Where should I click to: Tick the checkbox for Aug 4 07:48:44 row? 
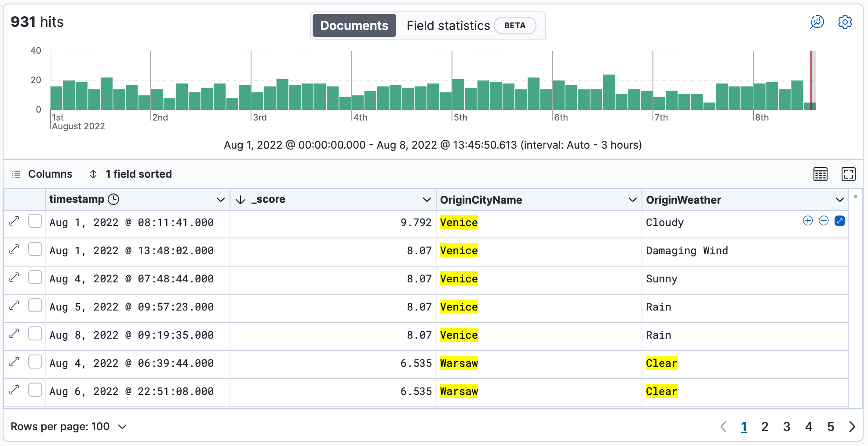tap(35, 278)
